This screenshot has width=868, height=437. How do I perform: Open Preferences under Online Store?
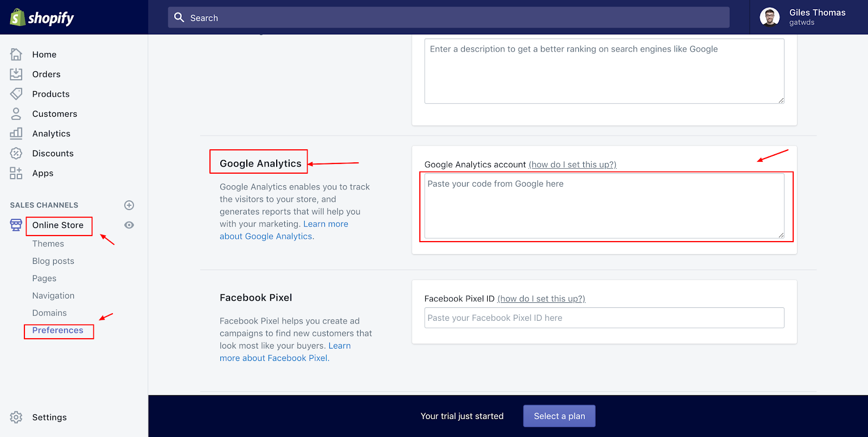coord(58,330)
